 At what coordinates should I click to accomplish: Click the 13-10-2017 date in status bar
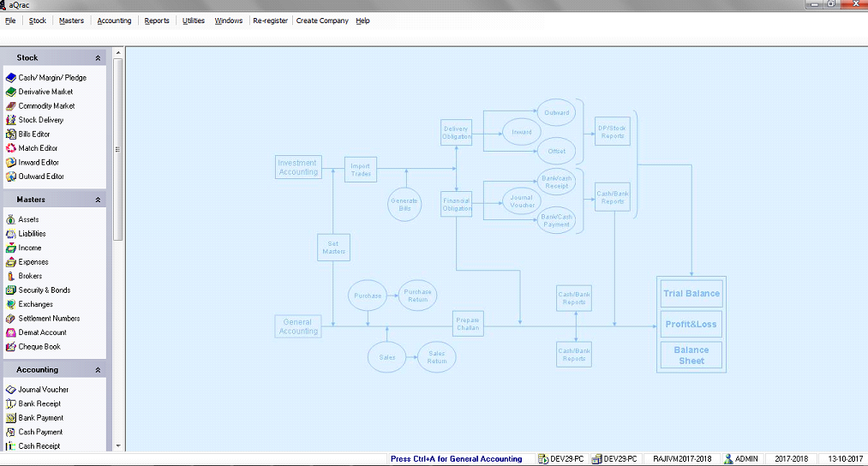coord(846,459)
